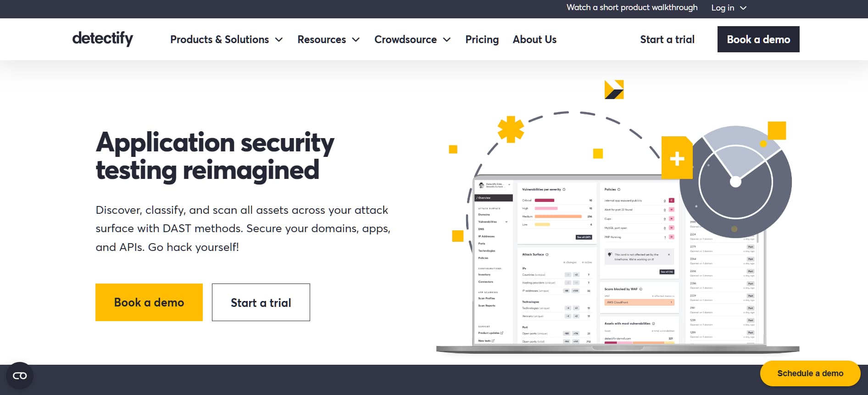Click the Schedule a demo floating button

pyautogui.click(x=810, y=373)
